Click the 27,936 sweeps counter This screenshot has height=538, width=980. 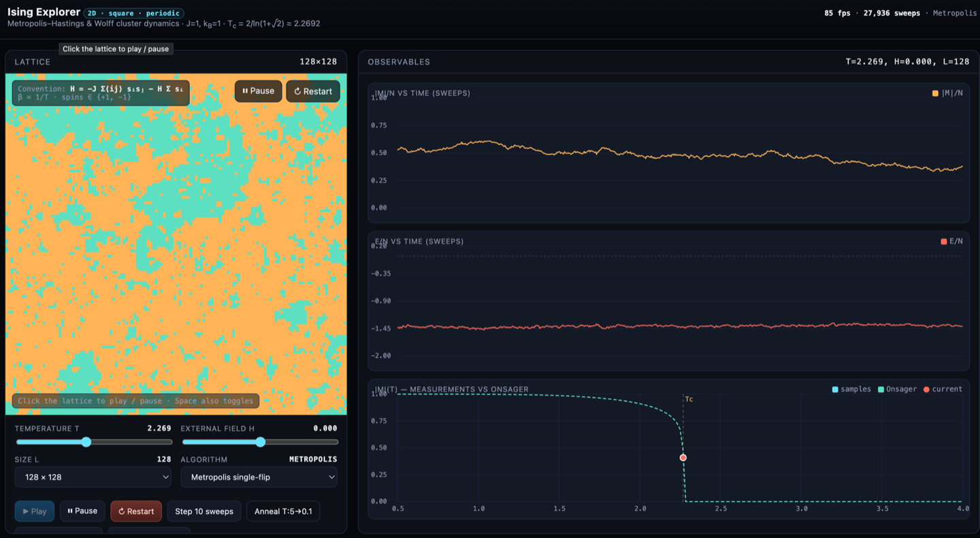point(892,13)
